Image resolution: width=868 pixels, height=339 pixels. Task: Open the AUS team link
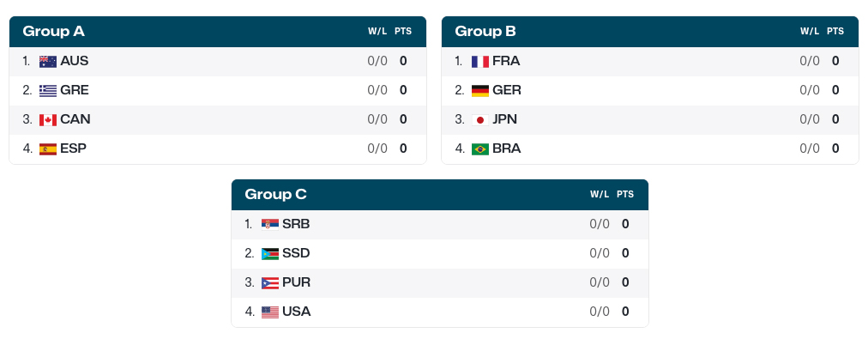click(74, 61)
